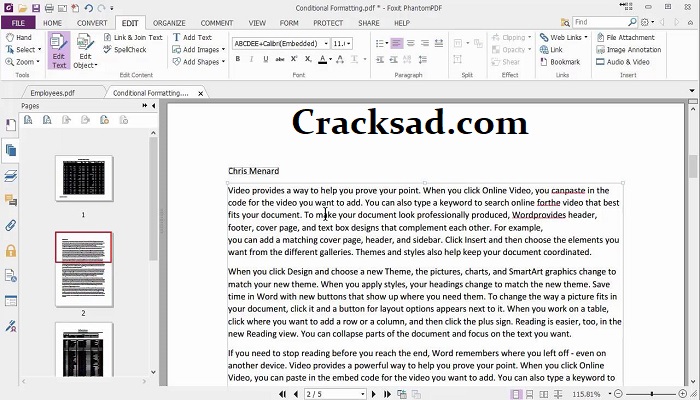This screenshot has height=400, width=700.
Task: Click the Open folder icon in quick access
Action: (23, 8)
